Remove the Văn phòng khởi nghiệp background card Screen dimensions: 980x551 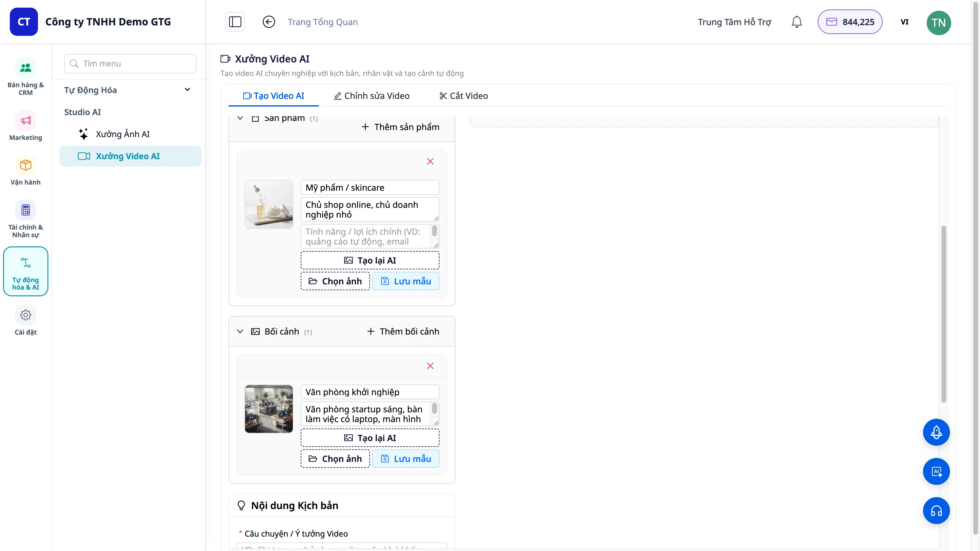(430, 366)
